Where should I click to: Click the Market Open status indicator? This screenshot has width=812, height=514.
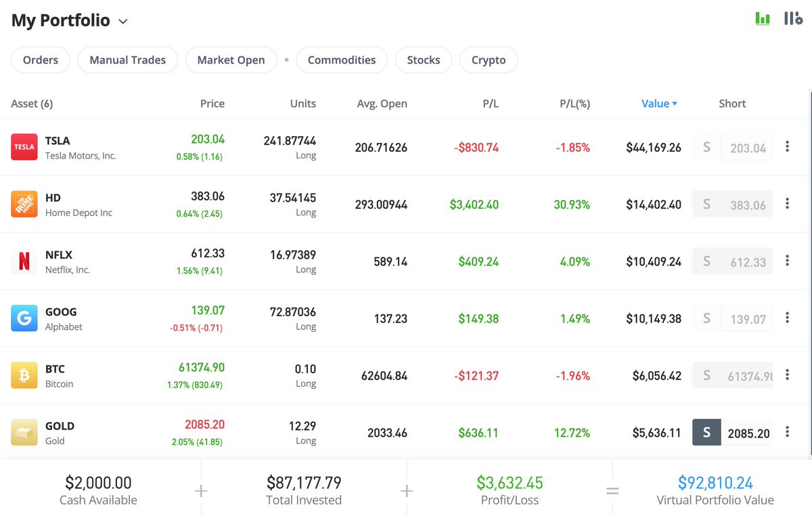[231, 60]
